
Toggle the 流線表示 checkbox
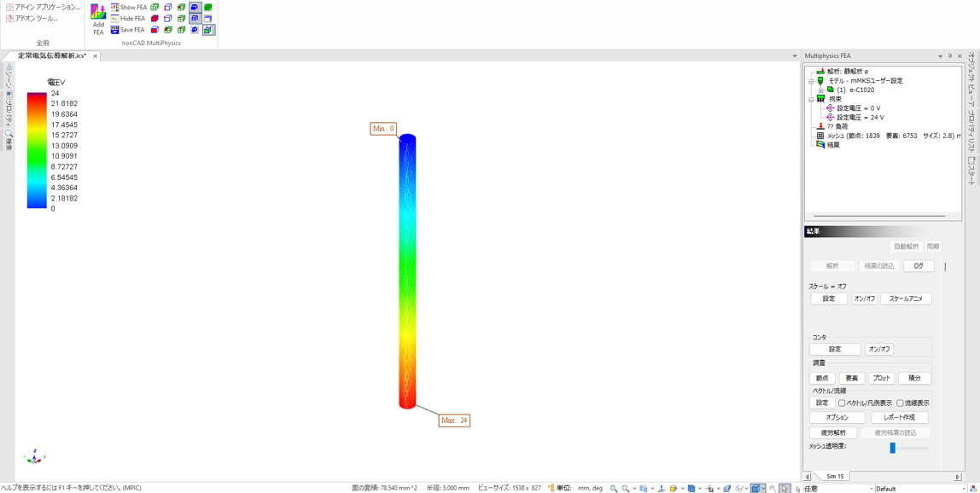[x=901, y=403]
